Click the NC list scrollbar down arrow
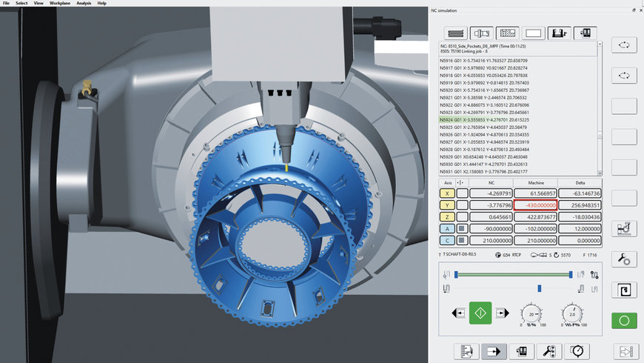 [x=600, y=173]
